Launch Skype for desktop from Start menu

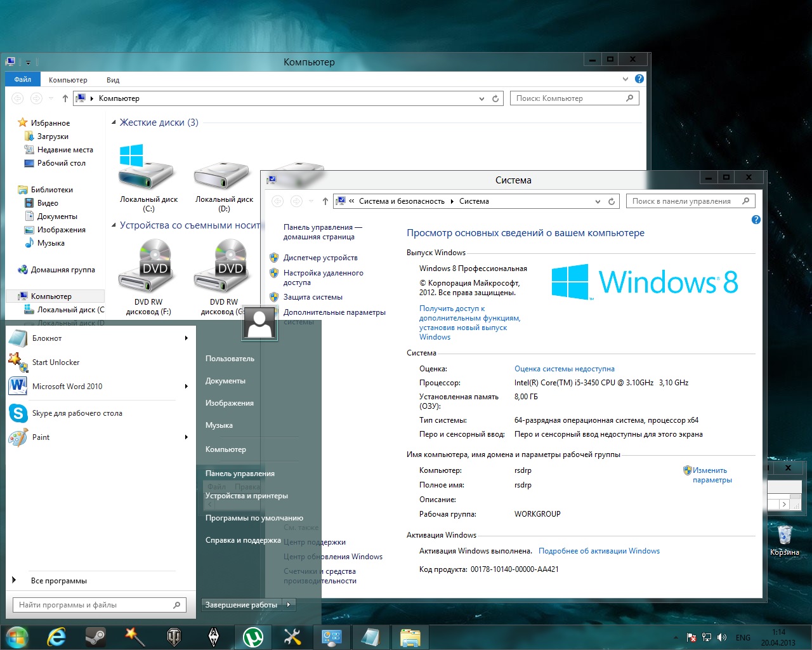coord(101,413)
